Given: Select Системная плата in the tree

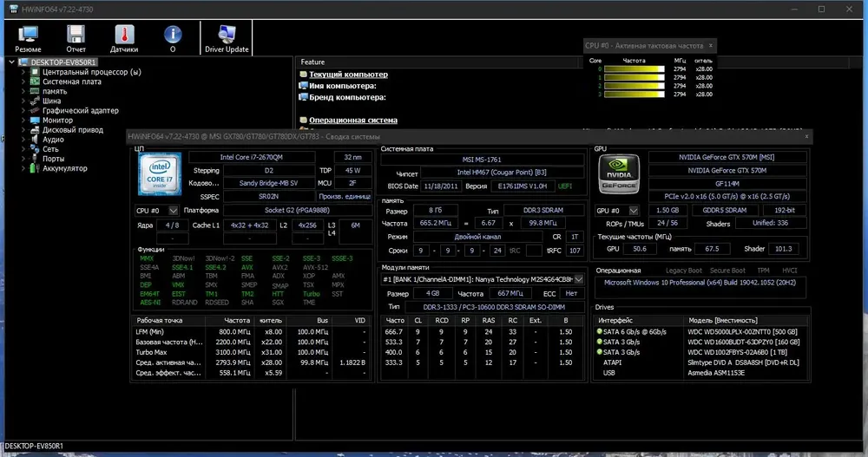Looking at the screenshot, I should (72, 82).
